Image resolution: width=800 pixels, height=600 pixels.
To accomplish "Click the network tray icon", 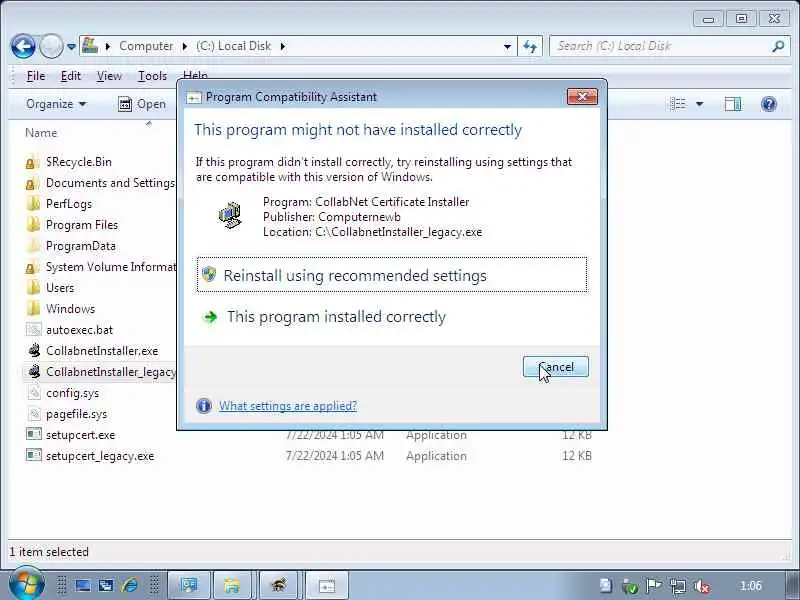I will [678, 586].
